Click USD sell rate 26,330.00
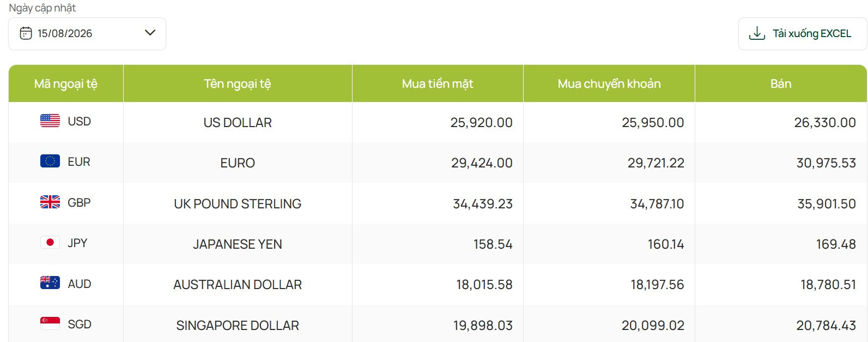This screenshot has height=342, width=868. pyautogui.click(x=825, y=123)
